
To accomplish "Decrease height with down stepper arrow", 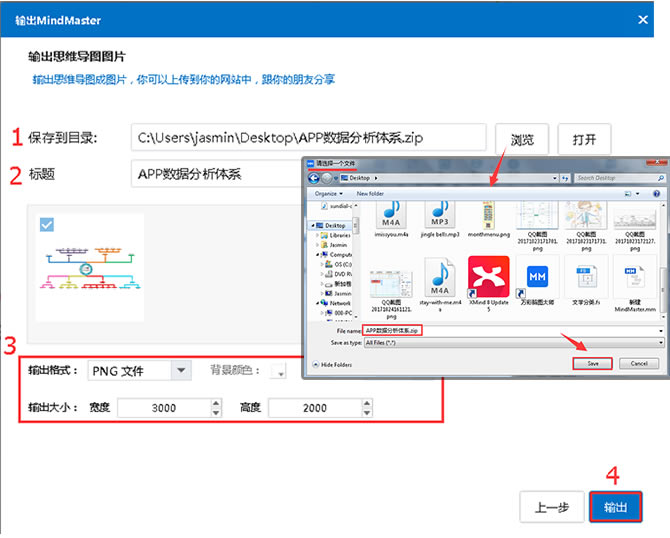I will point(367,413).
